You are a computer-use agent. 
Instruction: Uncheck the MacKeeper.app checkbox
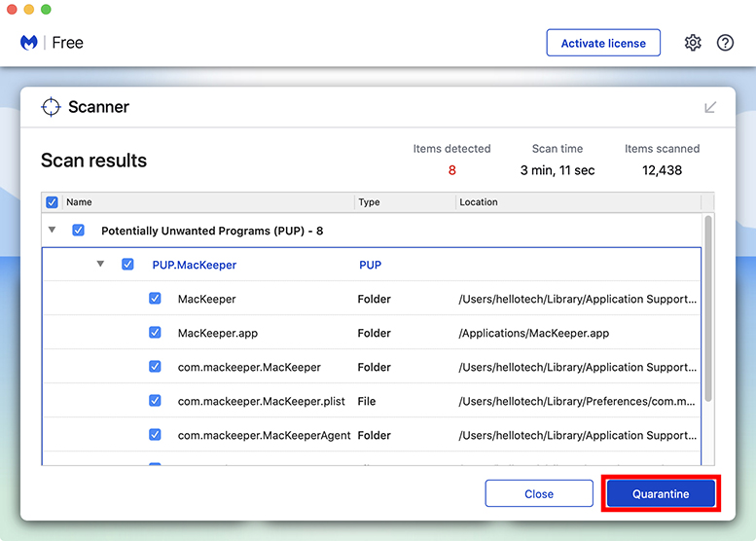click(155, 333)
